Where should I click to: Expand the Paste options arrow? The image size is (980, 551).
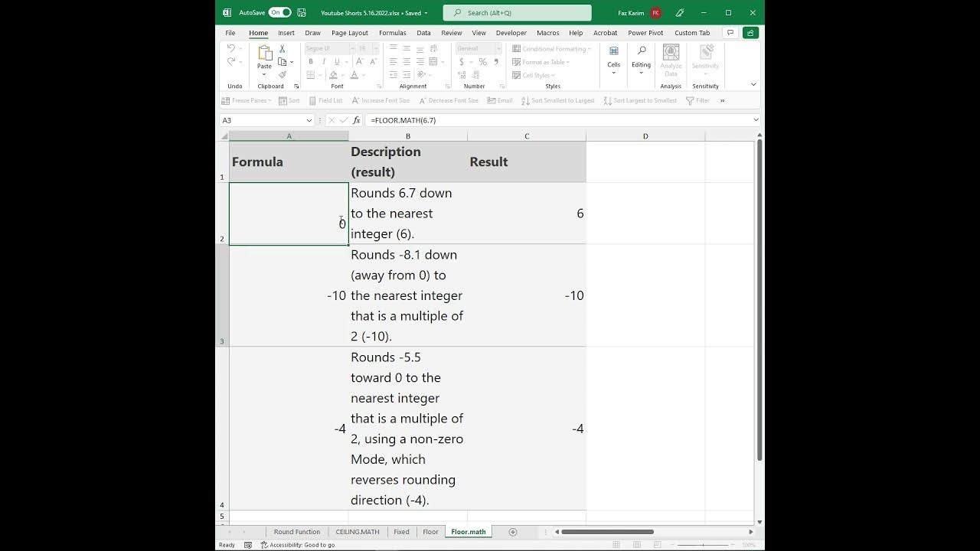click(x=264, y=74)
